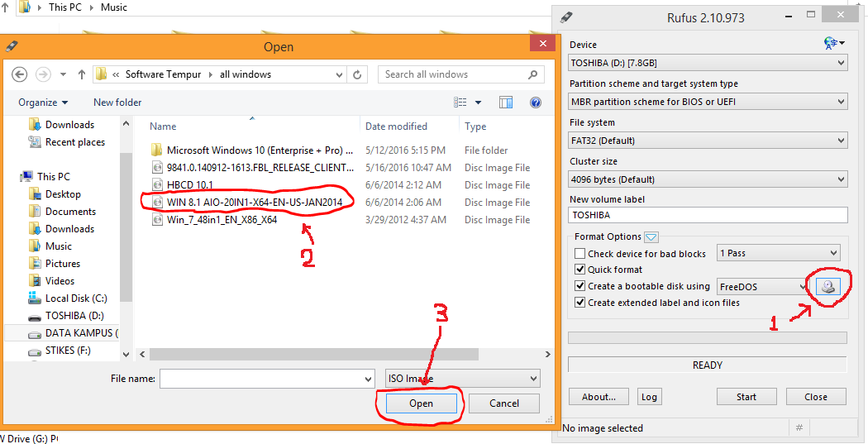Open Documents folder in sidebar

62,212
